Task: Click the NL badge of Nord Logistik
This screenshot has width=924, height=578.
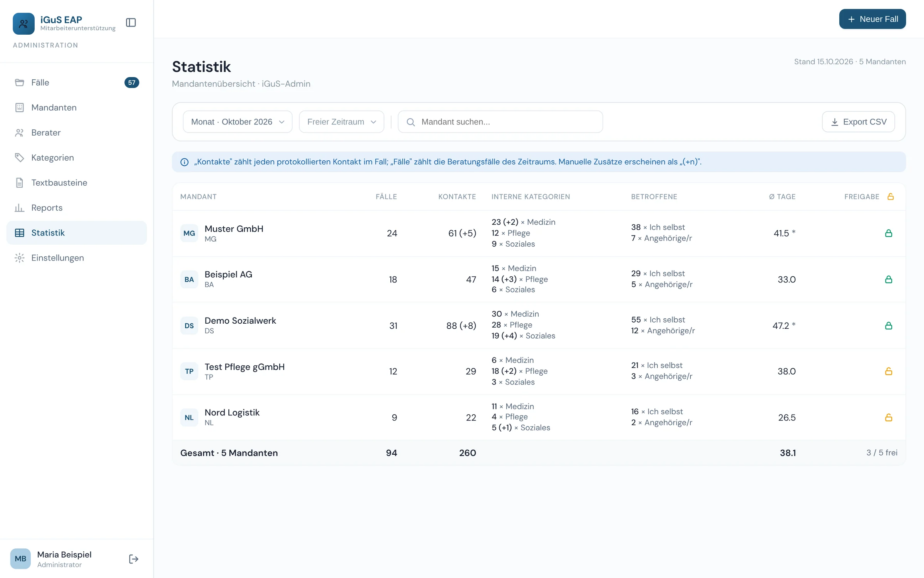Action: [189, 417]
